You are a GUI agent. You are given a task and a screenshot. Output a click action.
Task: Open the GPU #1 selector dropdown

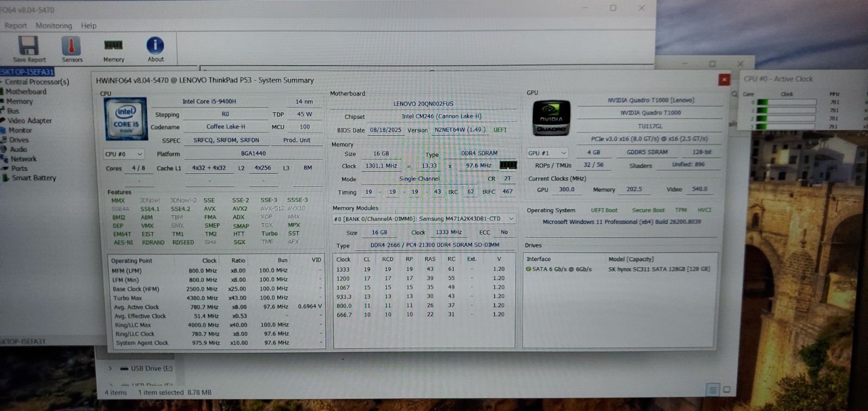click(x=547, y=153)
